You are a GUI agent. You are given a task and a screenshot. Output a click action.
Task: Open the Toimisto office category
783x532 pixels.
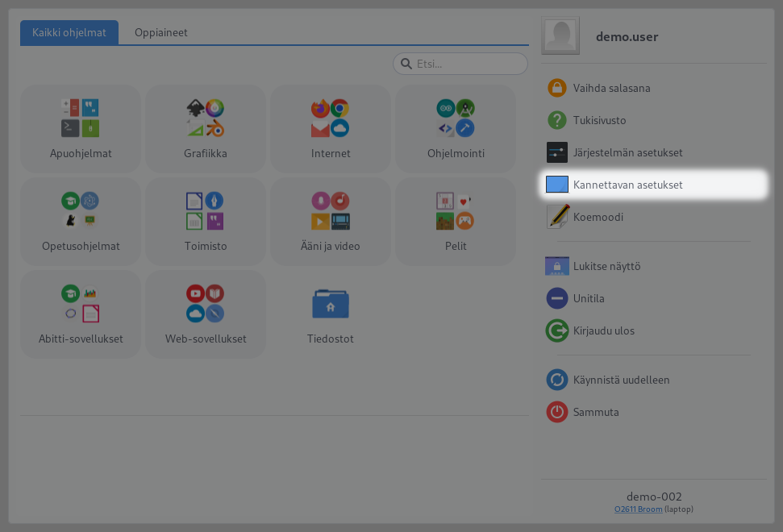[x=205, y=222]
